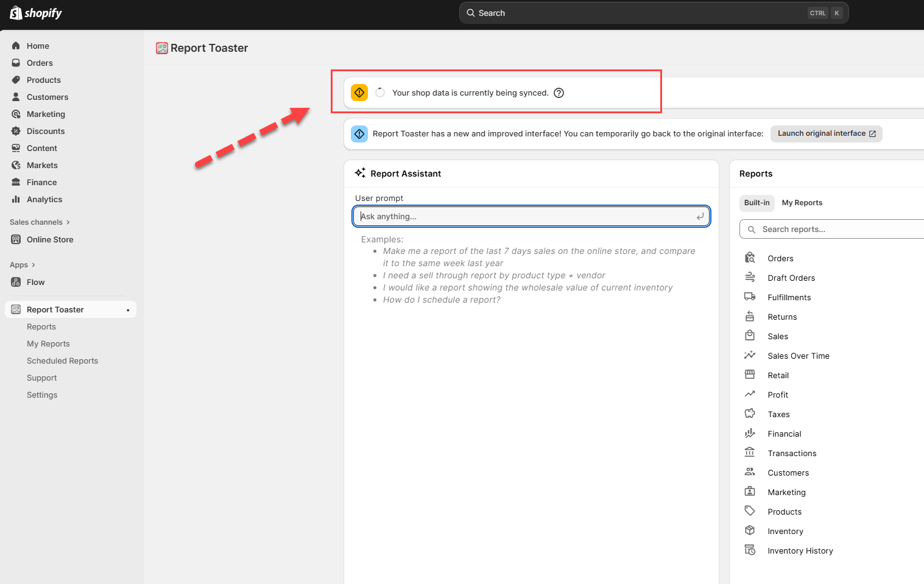This screenshot has width=924, height=584.
Task: Click the Fulfillments truck icon
Action: click(x=750, y=297)
